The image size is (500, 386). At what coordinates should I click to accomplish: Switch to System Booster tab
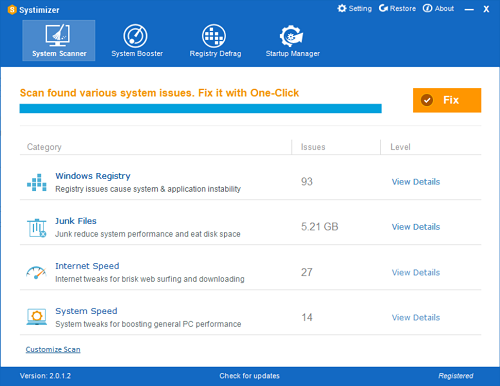137,40
